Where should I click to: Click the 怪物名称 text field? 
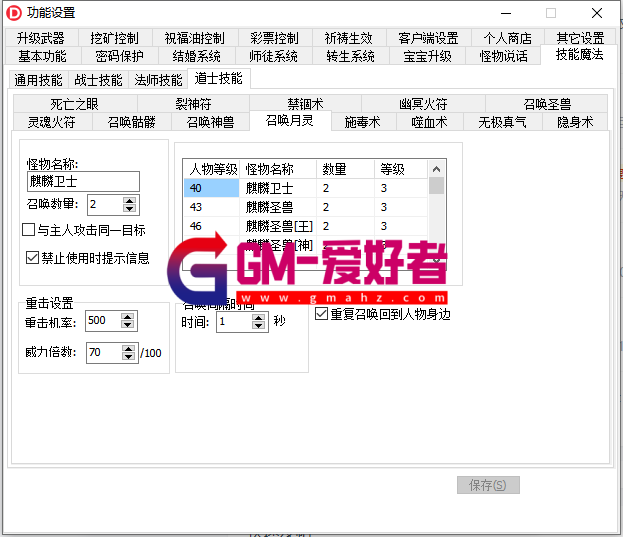coord(84,181)
